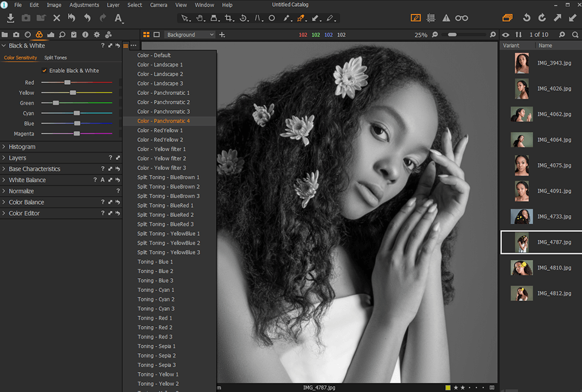The image size is (582, 392).
Task: Expand the Histogram panel
Action: point(5,146)
